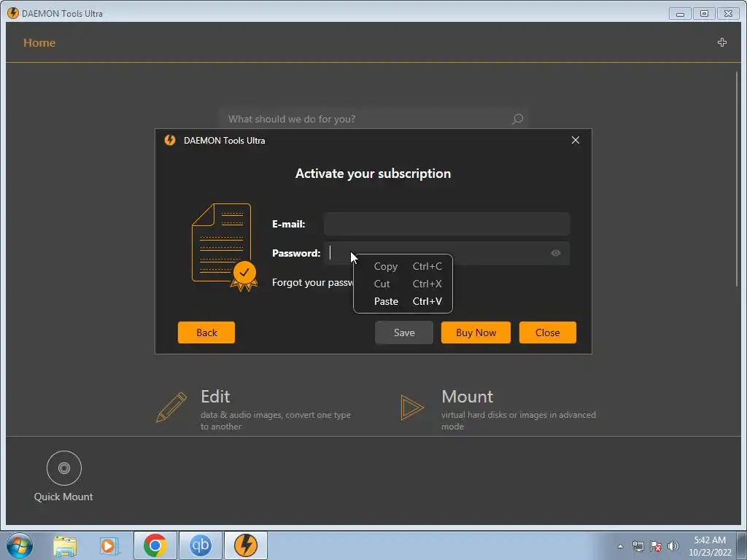Focus the E-mail input field

pos(446,224)
